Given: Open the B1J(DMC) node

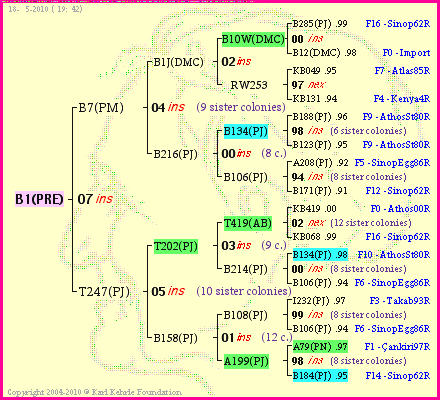Looking at the screenshot, I should point(178,62).
